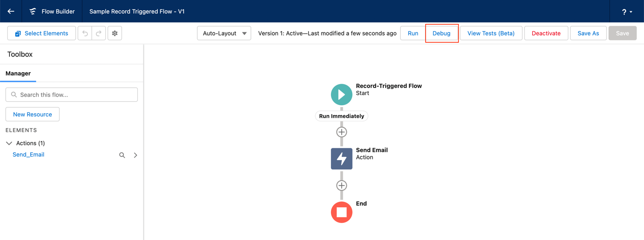Focus the Search this flow field

[x=72, y=95]
